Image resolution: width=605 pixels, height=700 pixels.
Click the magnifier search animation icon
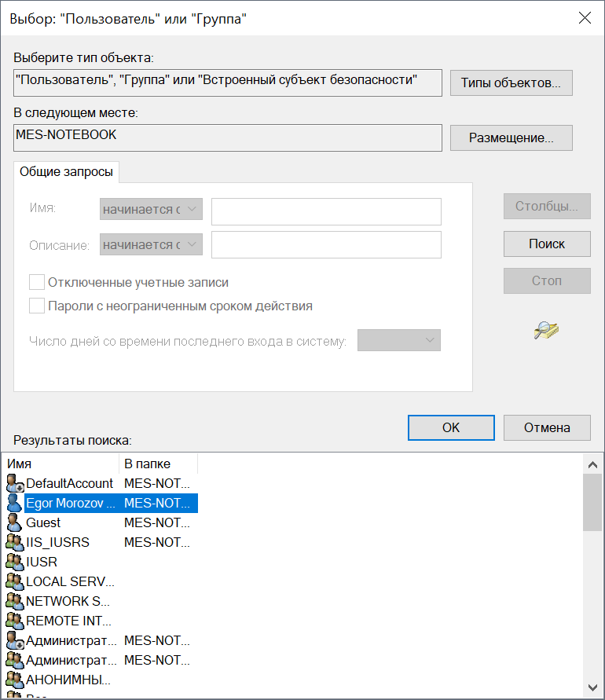click(547, 331)
